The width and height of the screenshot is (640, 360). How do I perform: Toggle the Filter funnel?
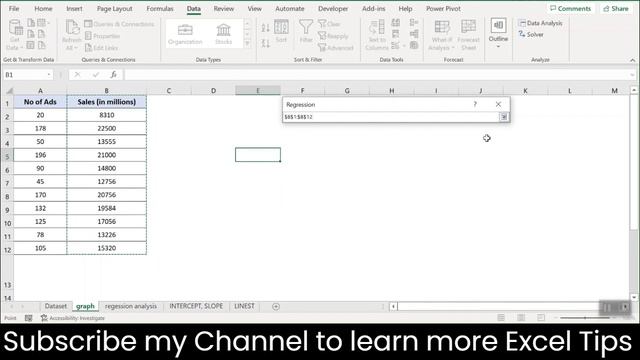click(x=306, y=31)
